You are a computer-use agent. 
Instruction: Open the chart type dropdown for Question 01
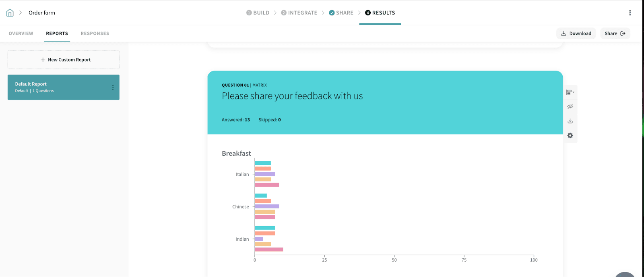coord(570,92)
